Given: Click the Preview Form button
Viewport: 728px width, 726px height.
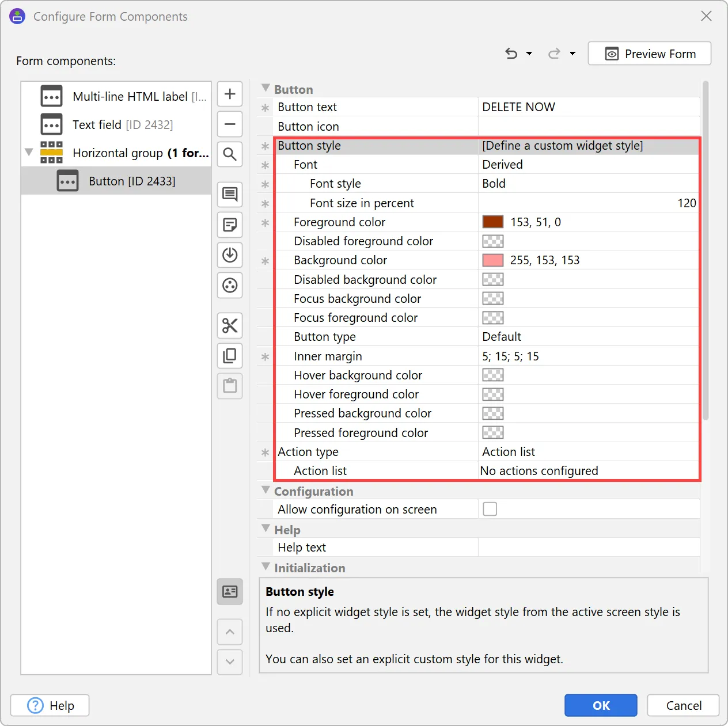Looking at the screenshot, I should (x=649, y=53).
